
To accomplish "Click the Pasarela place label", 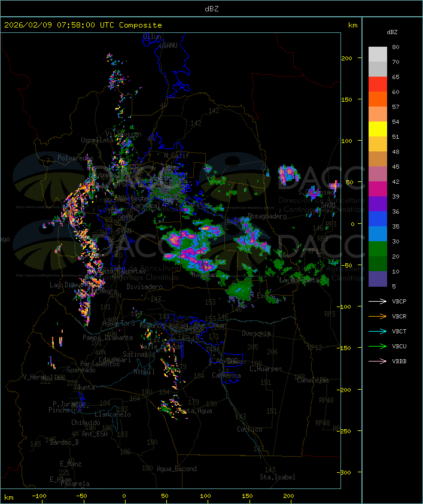I will click(x=75, y=484).
